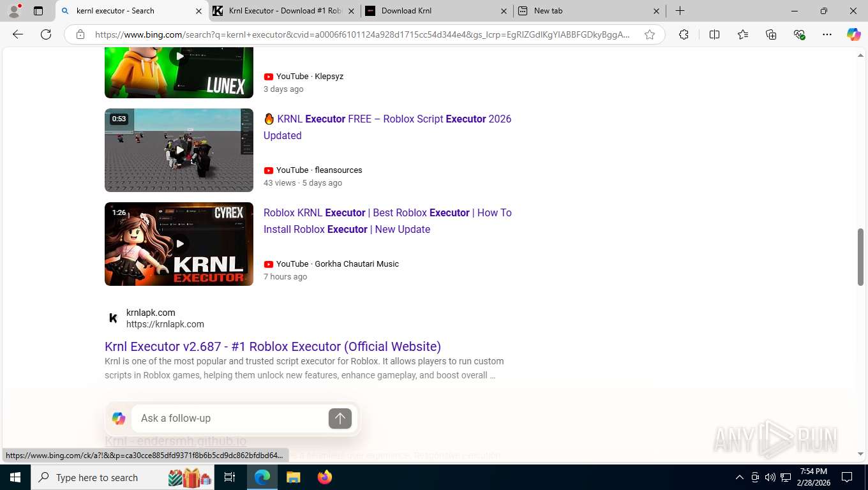The image size is (868, 490).
Task: Open the clock showing 7:54 PM
Action: 812,477
